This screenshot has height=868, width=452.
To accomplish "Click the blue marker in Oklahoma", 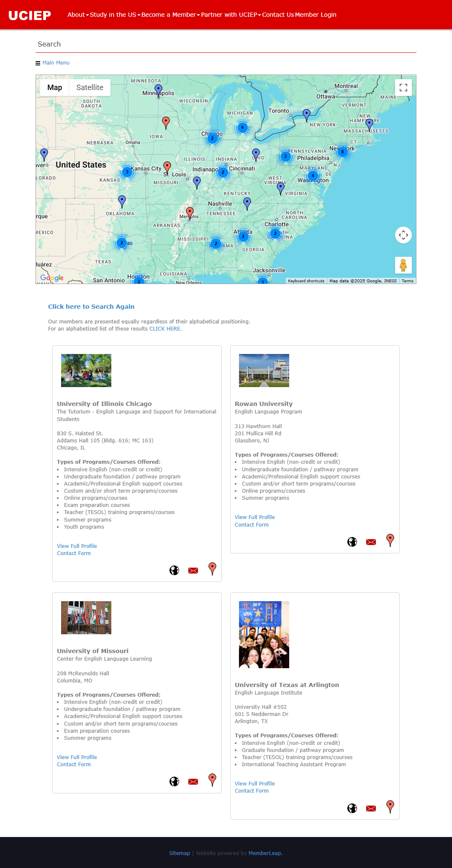I will tap(122, 201).
